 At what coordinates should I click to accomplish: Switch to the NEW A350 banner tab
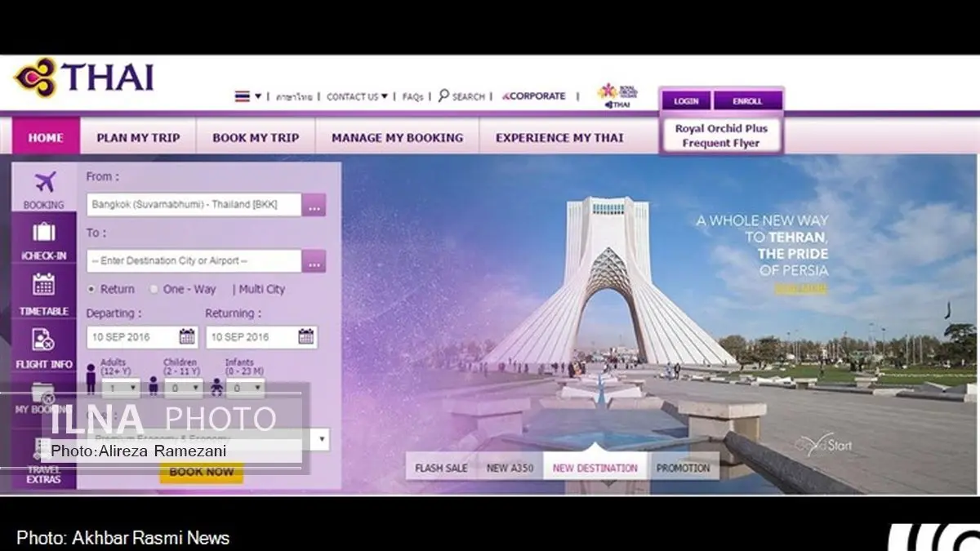point(510,468)
